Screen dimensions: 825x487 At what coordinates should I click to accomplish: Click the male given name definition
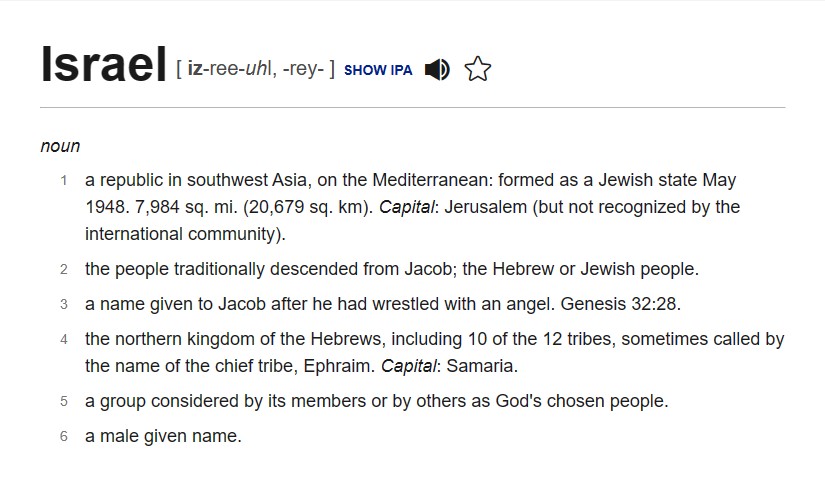coord(163,436)
